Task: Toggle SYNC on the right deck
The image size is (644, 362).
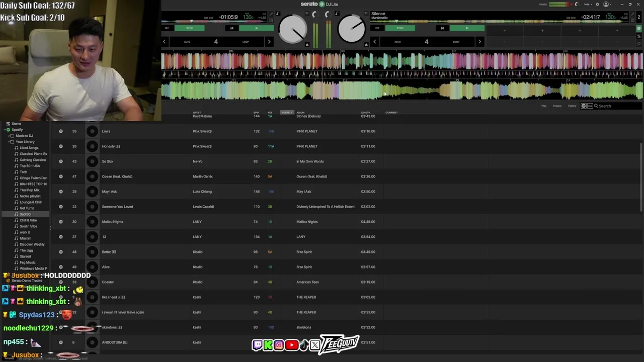Action: (400, 28)
